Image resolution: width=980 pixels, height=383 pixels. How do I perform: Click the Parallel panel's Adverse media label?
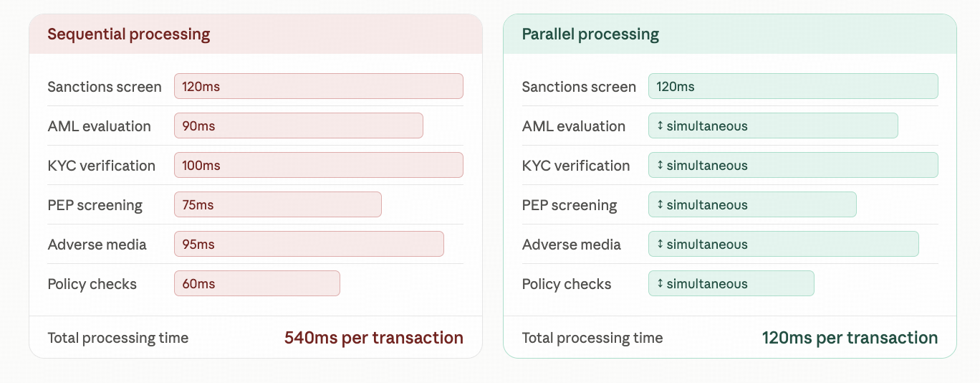(572, 245)
